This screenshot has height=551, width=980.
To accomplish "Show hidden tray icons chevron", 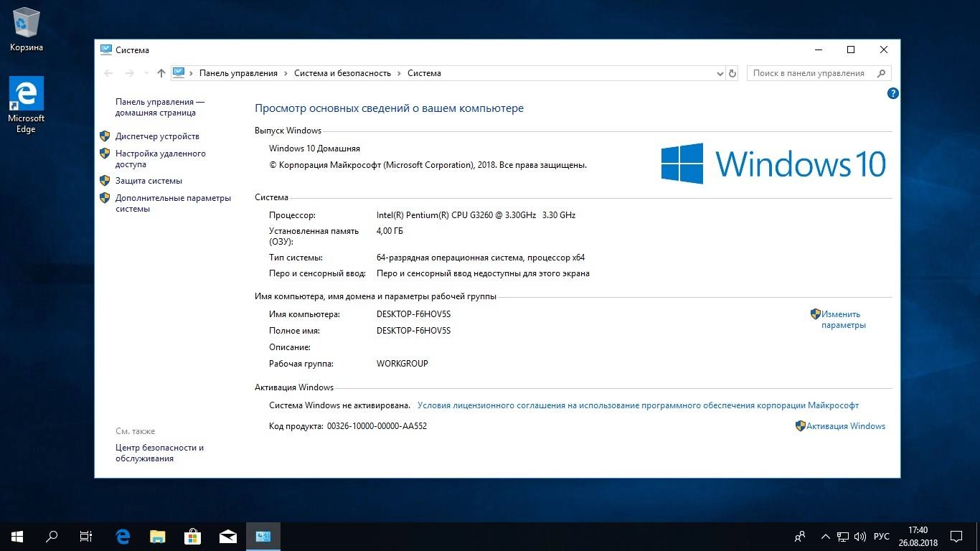I will click(825, 537).
